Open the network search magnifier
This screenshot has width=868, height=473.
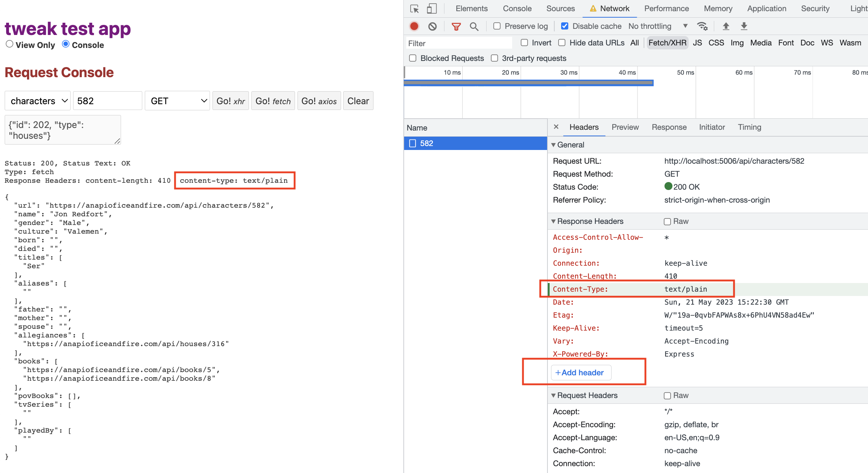click(474, 26)
